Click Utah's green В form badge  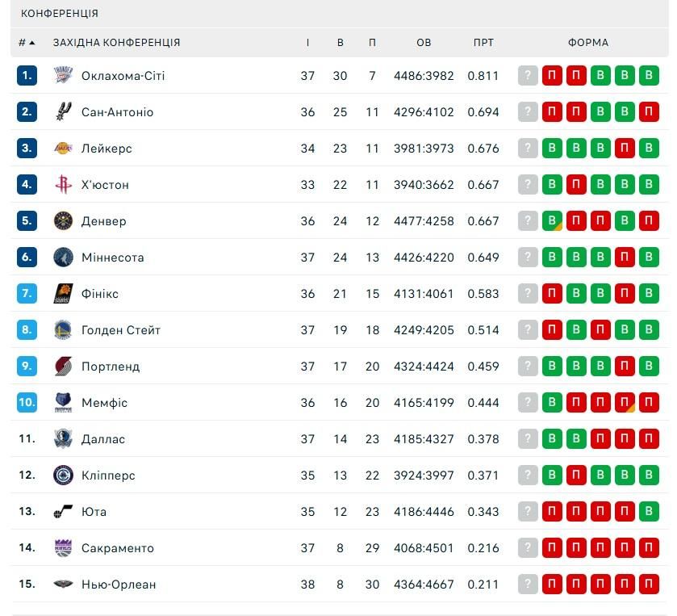649,512
